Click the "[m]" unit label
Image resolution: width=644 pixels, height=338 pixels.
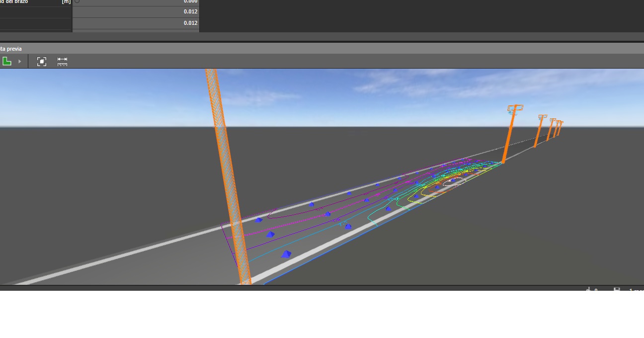point(66,2)
